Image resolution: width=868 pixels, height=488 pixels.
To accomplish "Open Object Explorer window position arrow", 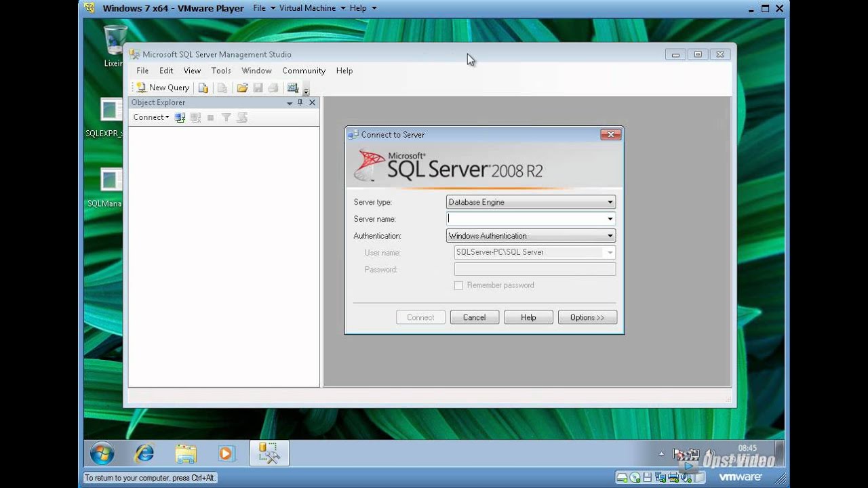I will click(x=290, y=103).
